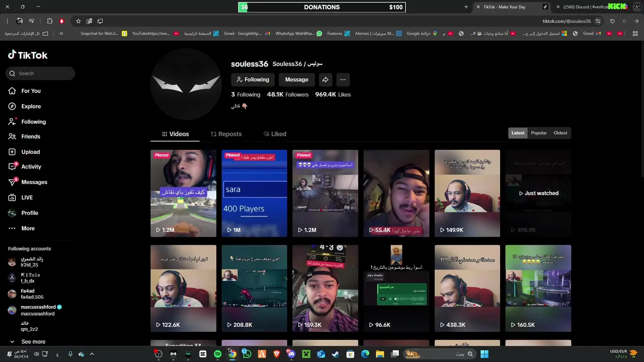
Task: Open Discord from the taskbar
Action: [x=291, y=354]
